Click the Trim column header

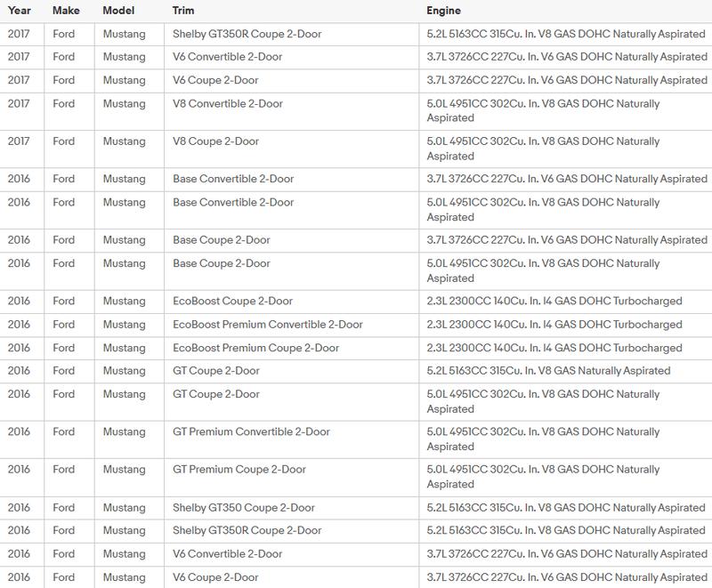click(183, 12)
